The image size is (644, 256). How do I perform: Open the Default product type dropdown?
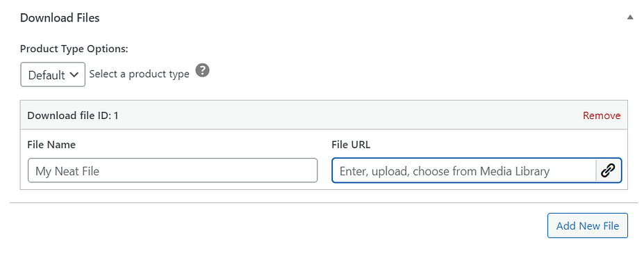[53, 74]
